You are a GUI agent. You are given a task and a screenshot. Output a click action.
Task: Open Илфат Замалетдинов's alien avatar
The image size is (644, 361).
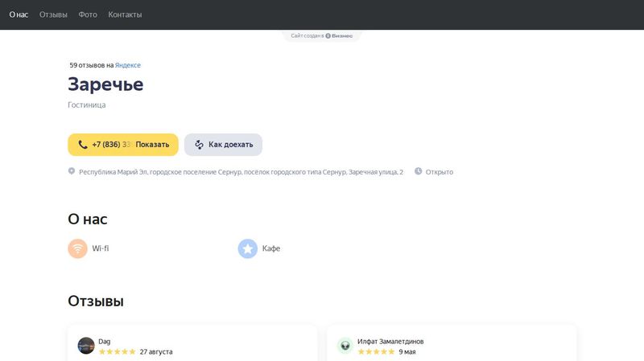click(x=345, y=346)
